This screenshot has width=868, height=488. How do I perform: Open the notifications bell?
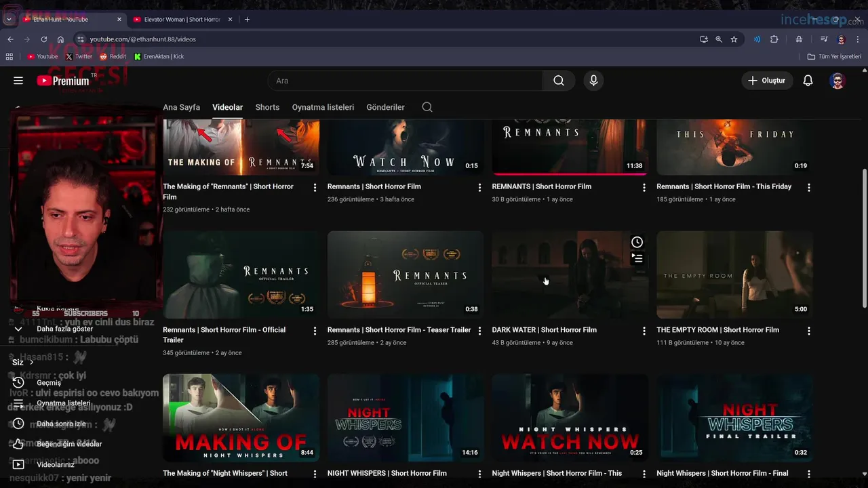click(x=808, y=81)
